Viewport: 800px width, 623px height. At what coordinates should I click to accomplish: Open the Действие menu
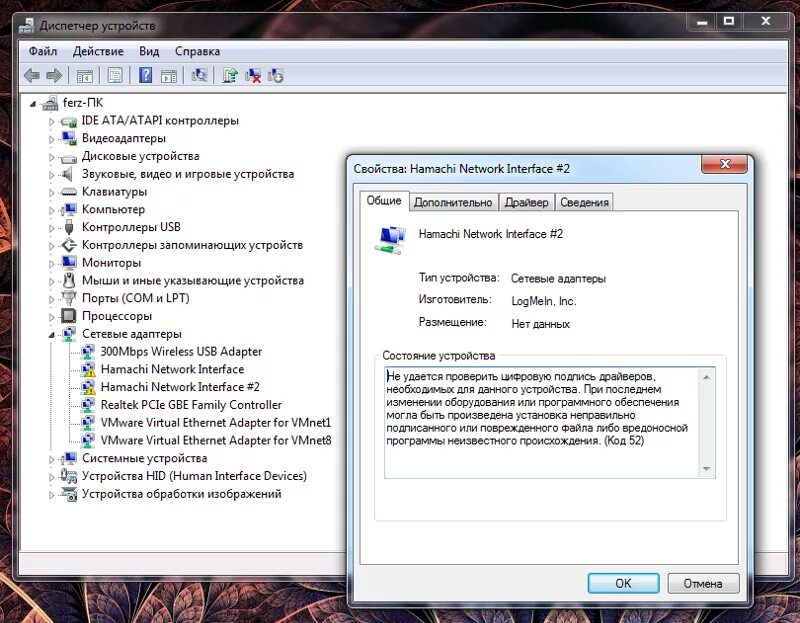[98, 51]
